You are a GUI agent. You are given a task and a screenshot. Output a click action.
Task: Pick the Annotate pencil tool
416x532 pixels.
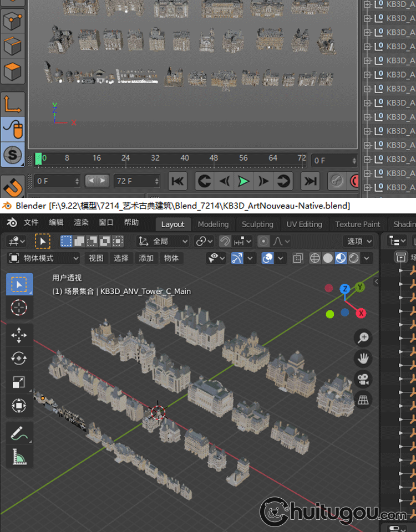[19, 433]
